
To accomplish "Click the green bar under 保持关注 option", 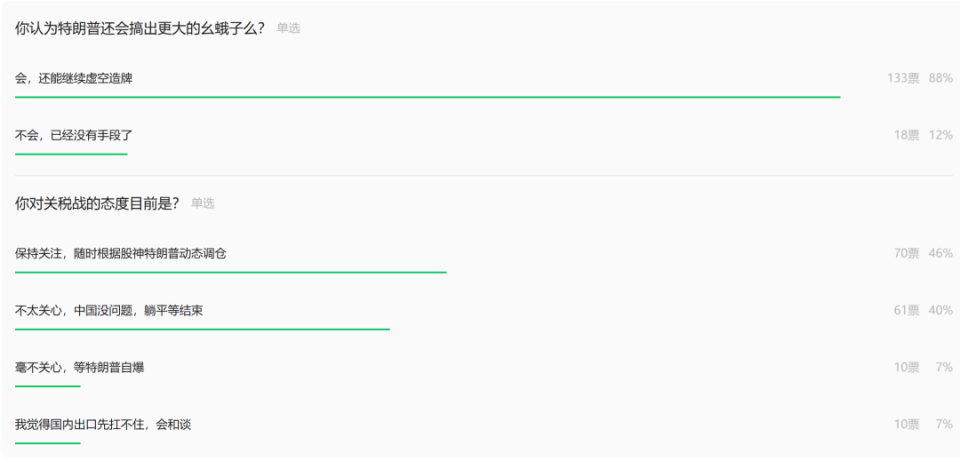I will (x=231, y=272).
